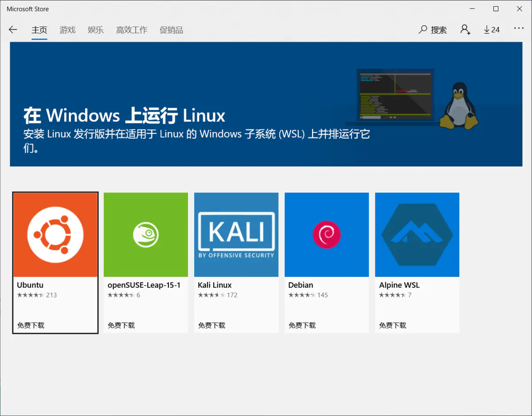
Task: Click the Alpine WSL title text
Action: click(399, 285)
